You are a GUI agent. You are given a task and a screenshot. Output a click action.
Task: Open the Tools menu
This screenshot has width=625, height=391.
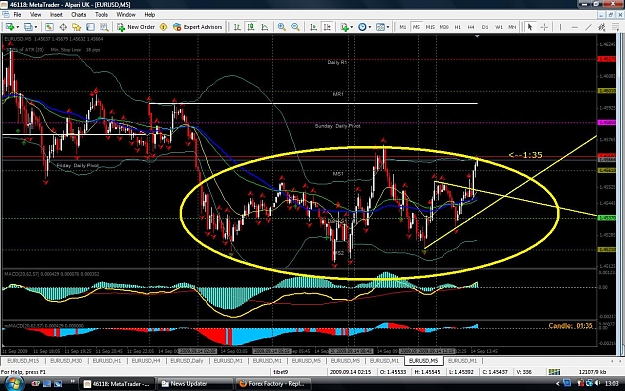(101, 15)
